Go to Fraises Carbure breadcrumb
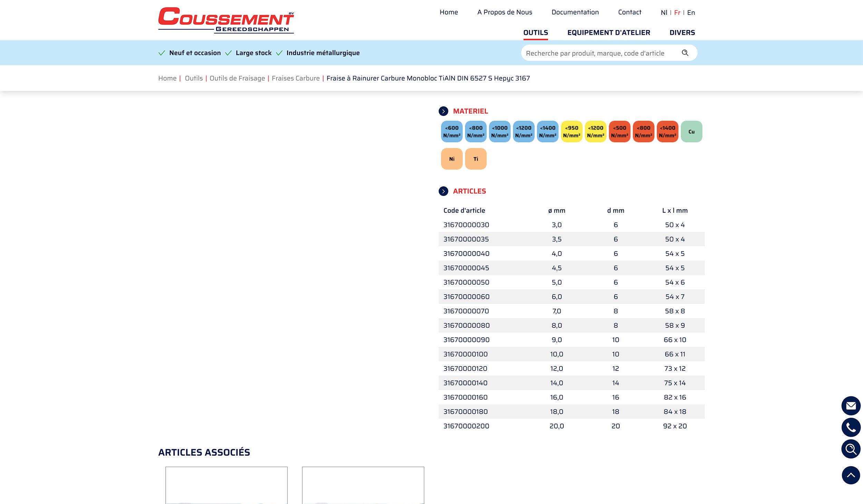Screen dimensions: 863x504 (295, 78)
